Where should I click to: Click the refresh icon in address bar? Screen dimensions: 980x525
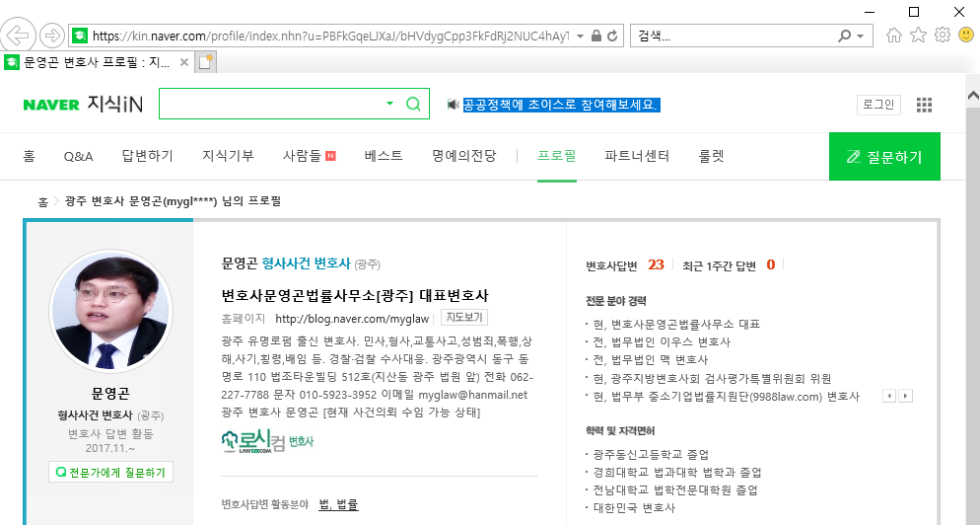612,36
